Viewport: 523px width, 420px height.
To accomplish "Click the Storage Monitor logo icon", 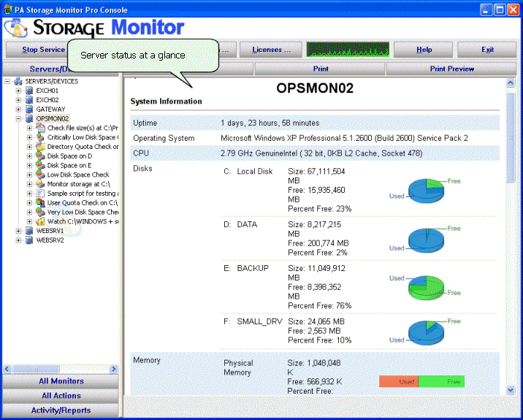I will pyautogui.click(x=15, y=28).
